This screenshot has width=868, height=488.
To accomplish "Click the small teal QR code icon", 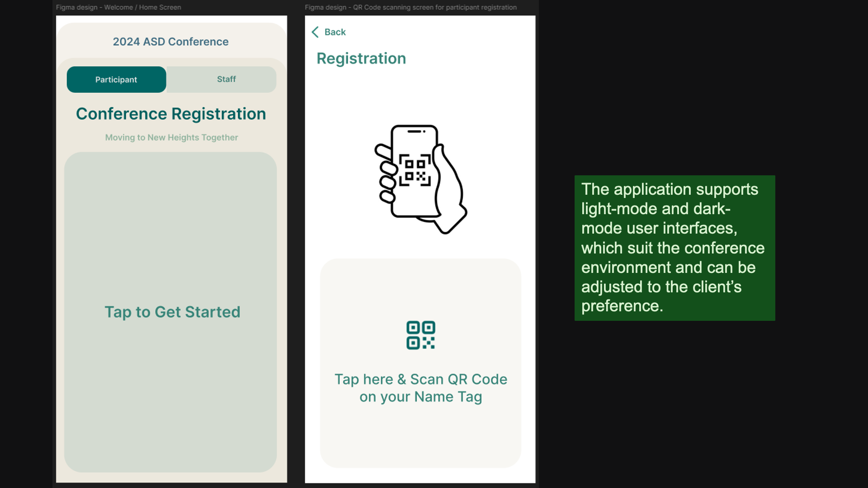I will (420, 335).
